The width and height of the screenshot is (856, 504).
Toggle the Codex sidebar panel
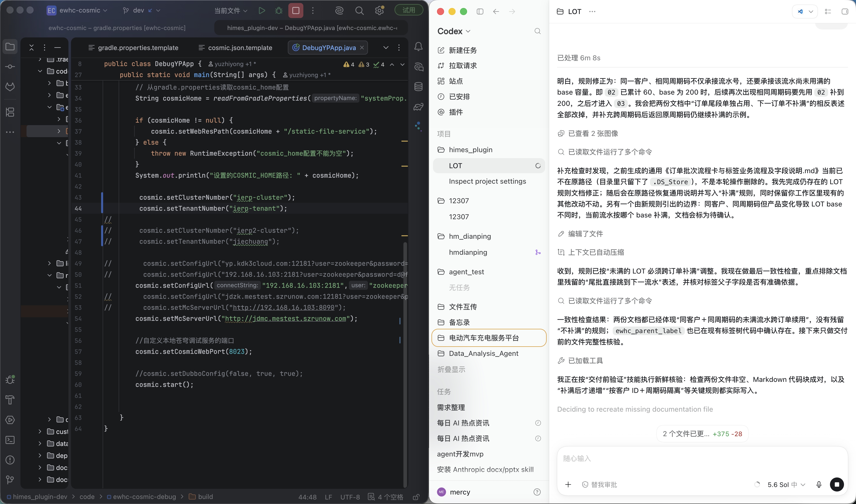pos(480,12)
